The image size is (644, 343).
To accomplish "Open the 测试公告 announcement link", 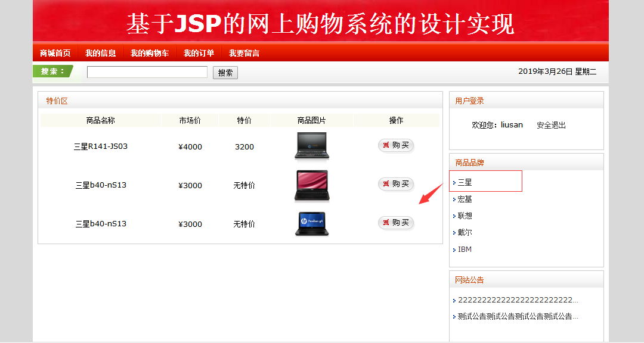I will click(518, 316).
